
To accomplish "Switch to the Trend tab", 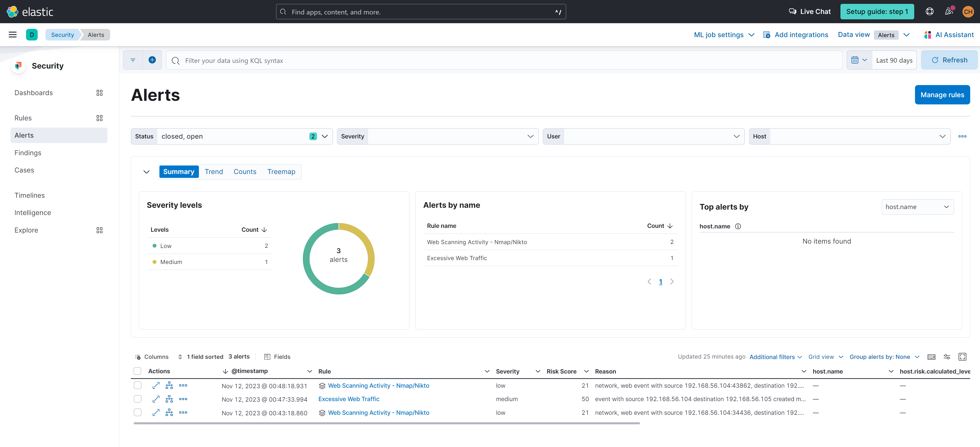I will tap(213, 172).
